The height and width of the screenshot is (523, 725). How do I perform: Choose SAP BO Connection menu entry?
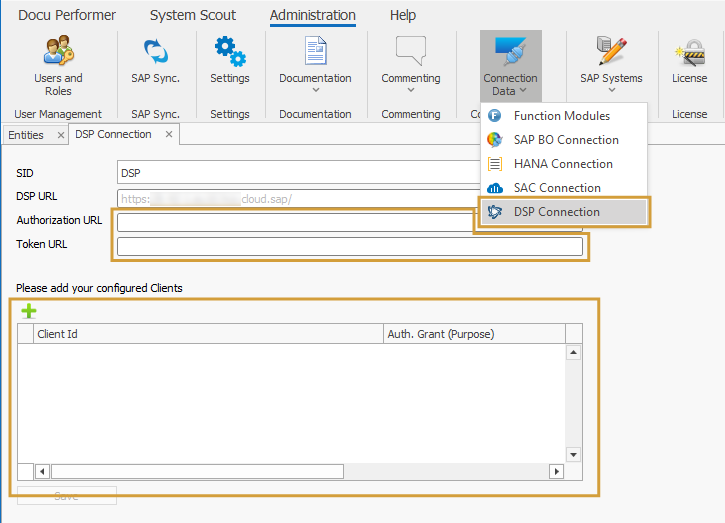(x=565, y=140)
